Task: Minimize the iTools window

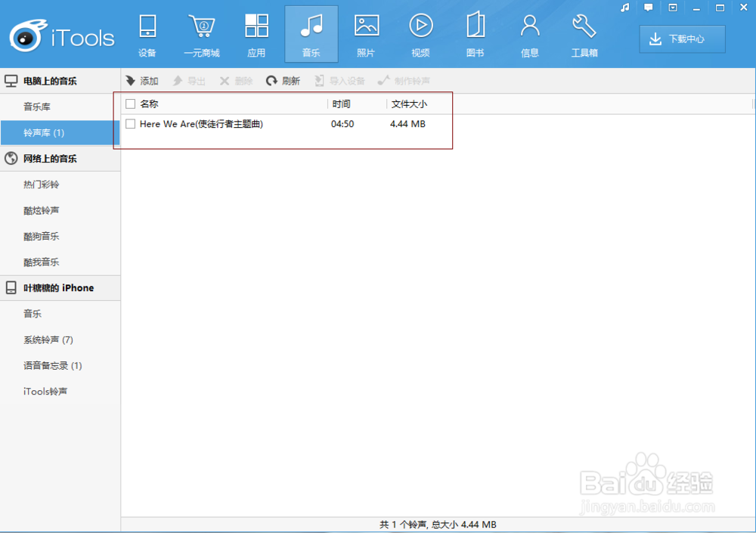Action: point(696,8)
